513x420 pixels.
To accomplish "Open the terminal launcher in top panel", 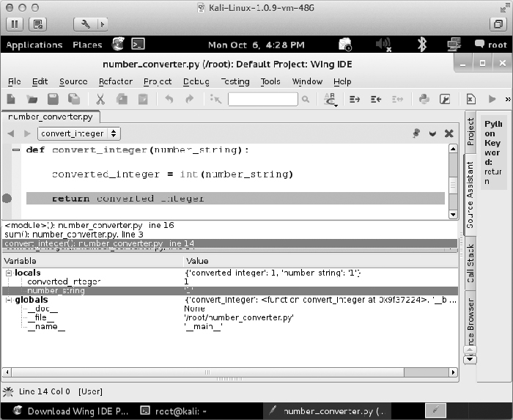I will tap(136, 45).
